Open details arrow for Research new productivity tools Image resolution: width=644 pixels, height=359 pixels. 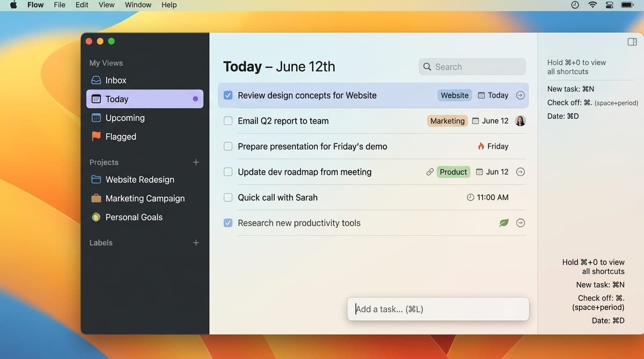coord(520,223)
